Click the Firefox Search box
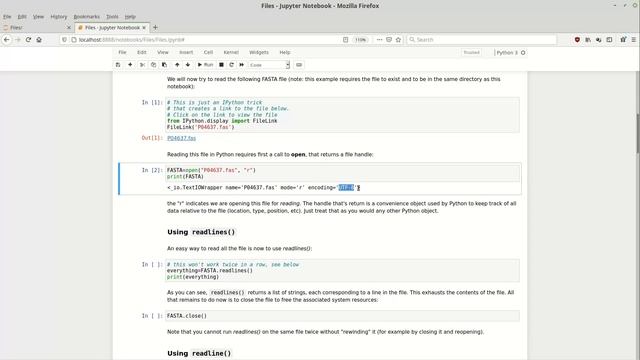640x360 pixels. [482, 40]
